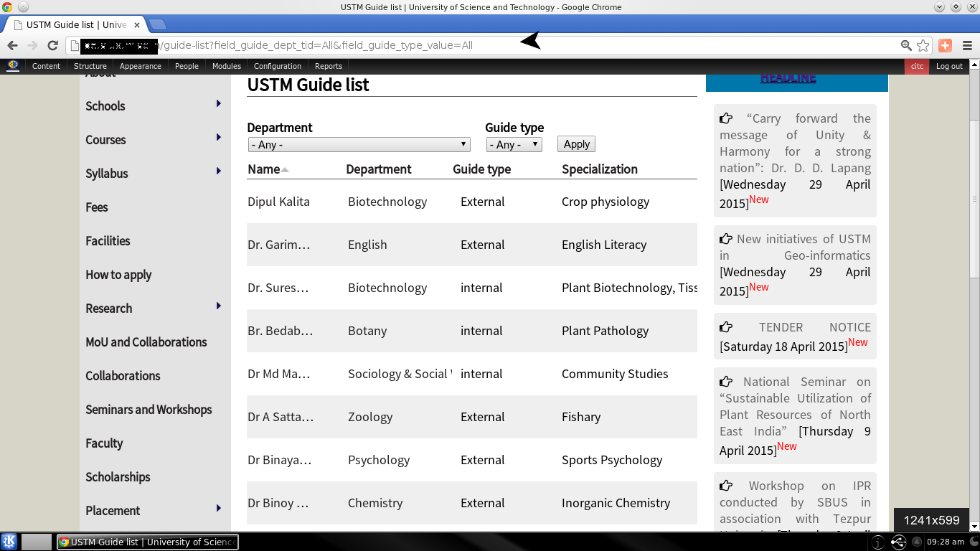Open the KDE application launcher icon
The height and width of the screenshot is (551, 980).
tap(9, 542)
